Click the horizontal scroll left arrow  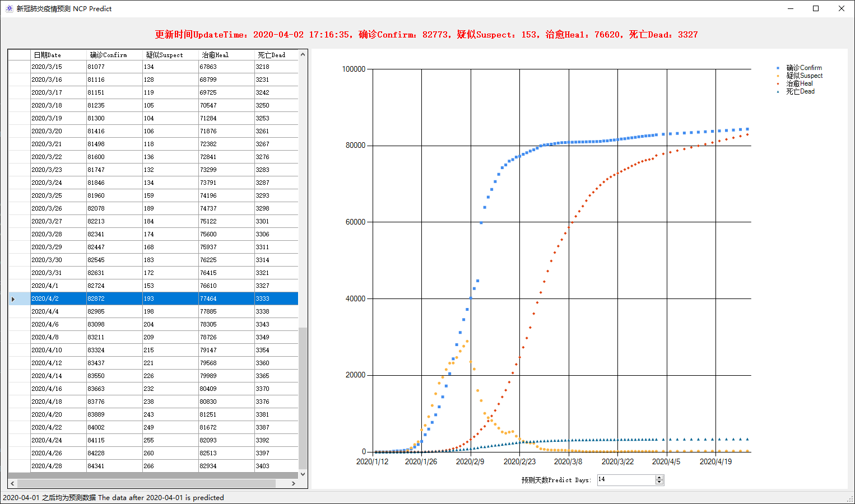tap(13, 483)
